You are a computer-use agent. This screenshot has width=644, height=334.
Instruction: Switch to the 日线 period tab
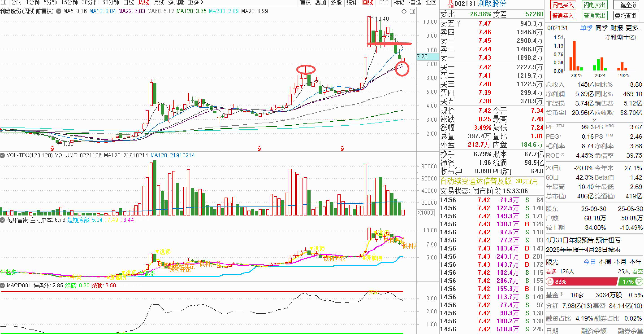click(x=128, y=2)
